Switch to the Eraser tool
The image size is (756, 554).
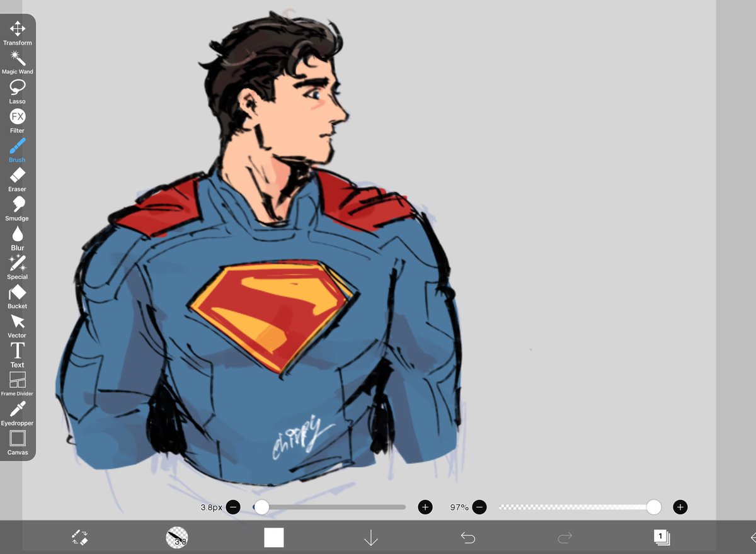[x=18, y=179]
